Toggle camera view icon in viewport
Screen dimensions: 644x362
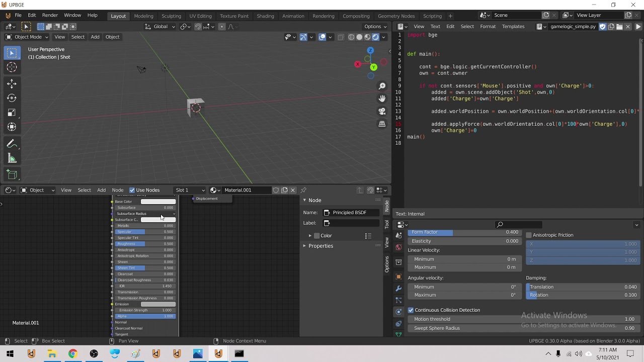382,111
